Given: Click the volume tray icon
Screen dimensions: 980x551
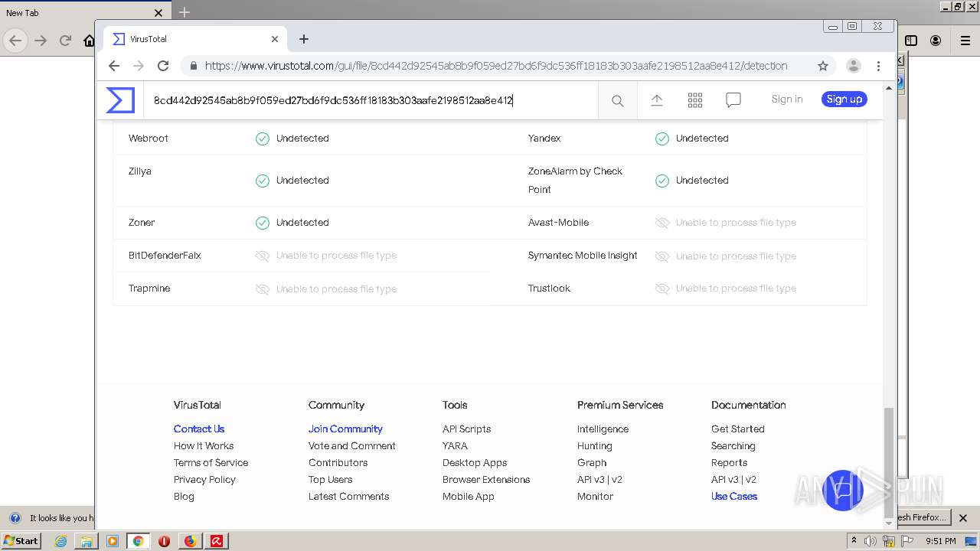Looking at the screenshot, I should (x=871, y=541).
